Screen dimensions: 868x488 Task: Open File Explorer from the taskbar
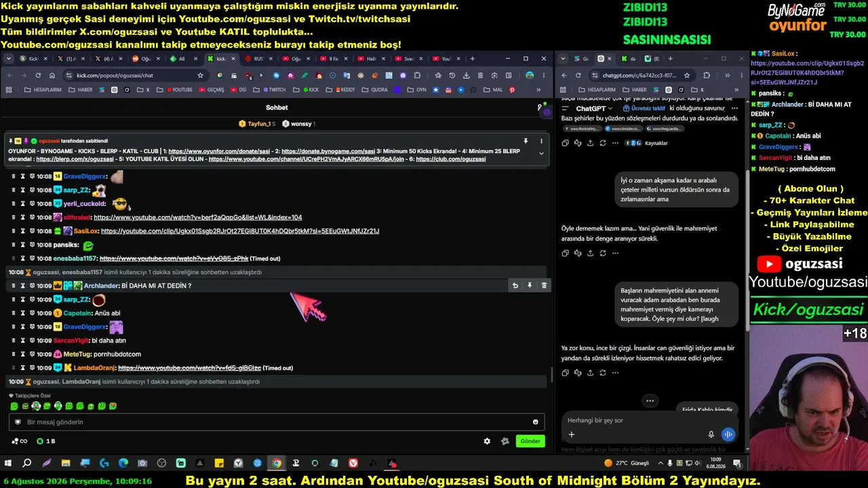(66, 464)
